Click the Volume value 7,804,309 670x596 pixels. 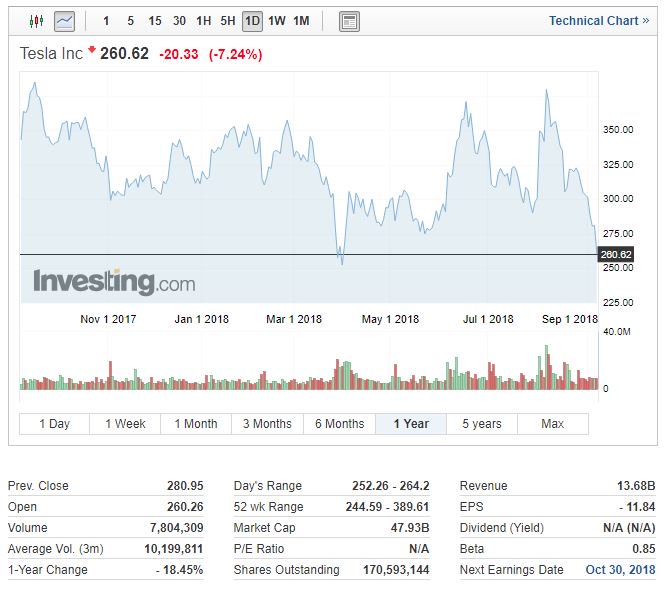click(x=176, y=528)
